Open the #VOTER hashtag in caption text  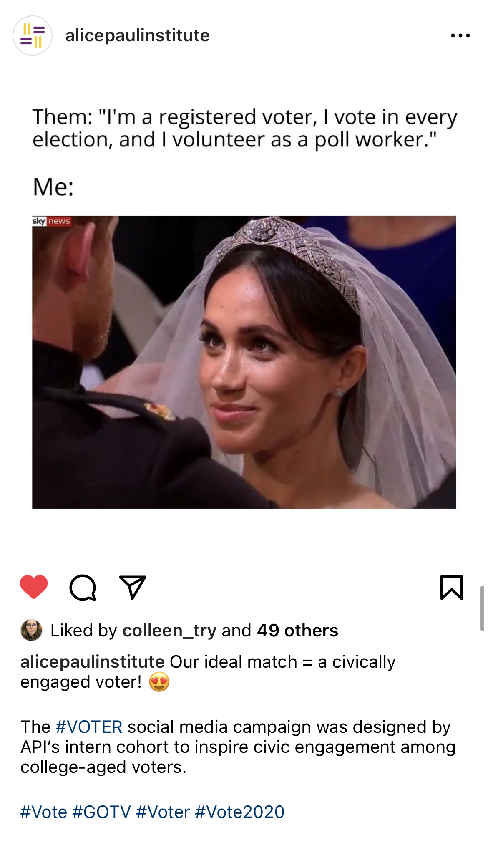tap(89, 727)
